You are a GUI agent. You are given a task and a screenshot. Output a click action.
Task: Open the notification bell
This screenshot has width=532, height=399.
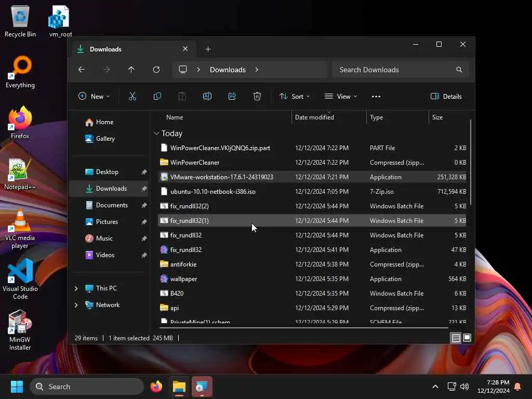[x=518, y=387]
